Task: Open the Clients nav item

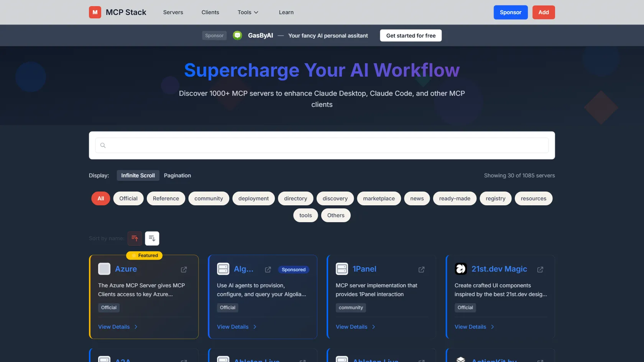Action: tap(210, 12)
